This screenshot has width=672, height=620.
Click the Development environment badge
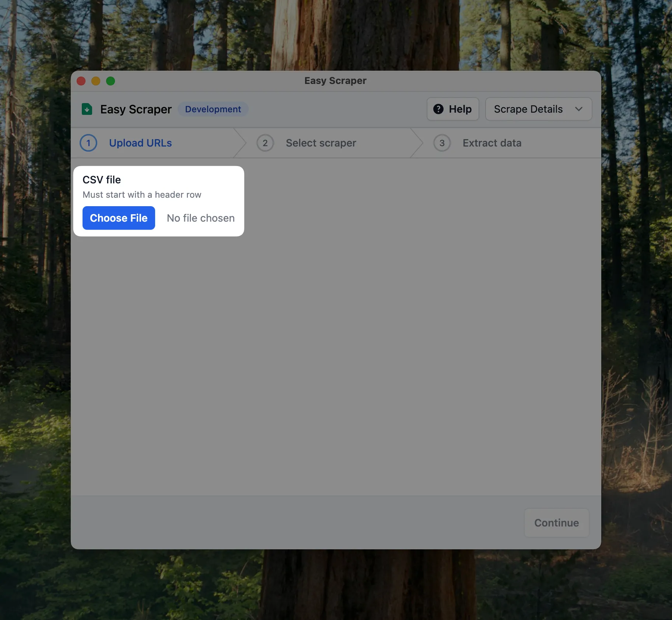pyautogui.click(x=213, y=109)
